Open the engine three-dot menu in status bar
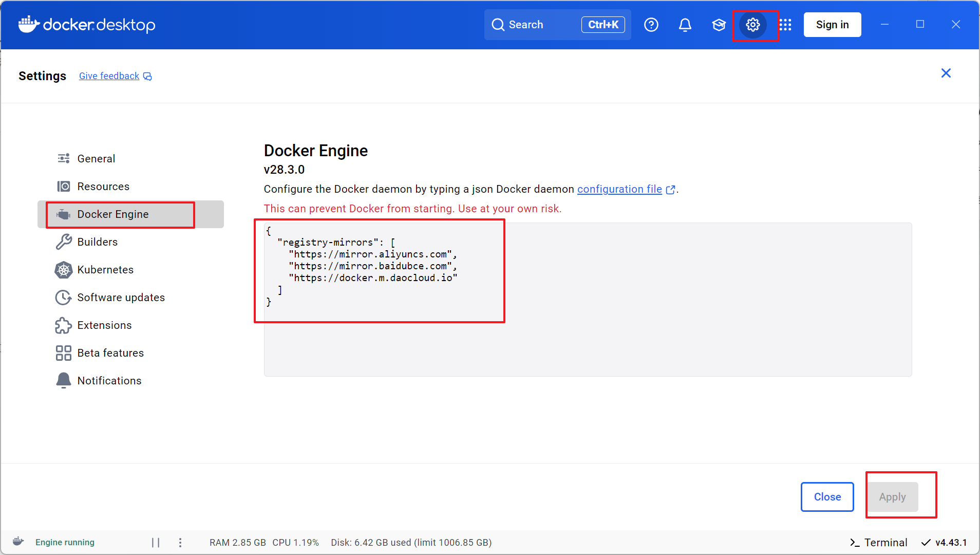 (180, 543)
